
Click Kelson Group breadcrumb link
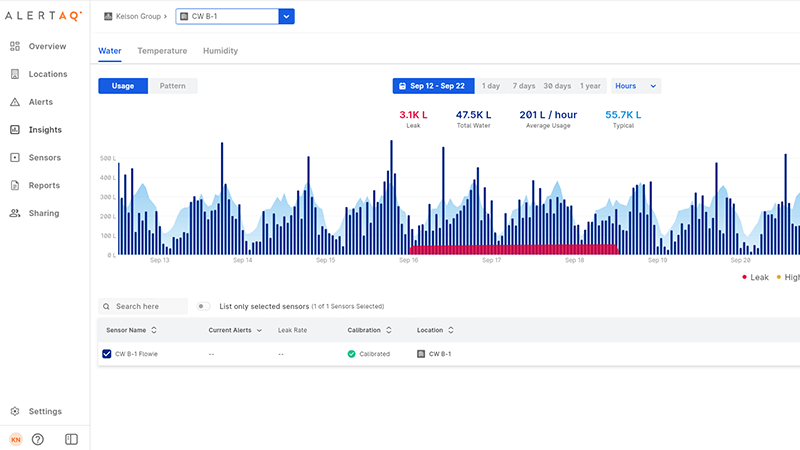(x=138, y=16)
